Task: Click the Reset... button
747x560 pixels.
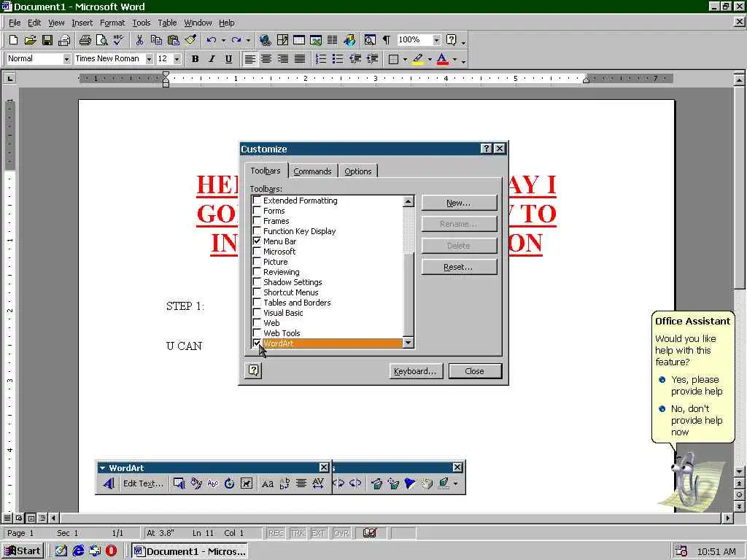Action: (x=460, y=267)
